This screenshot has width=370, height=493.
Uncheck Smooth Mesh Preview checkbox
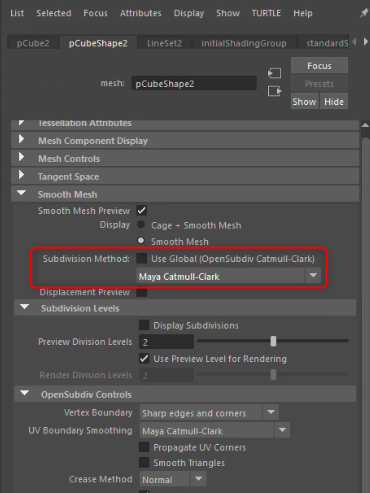click(x=142, y=210)
